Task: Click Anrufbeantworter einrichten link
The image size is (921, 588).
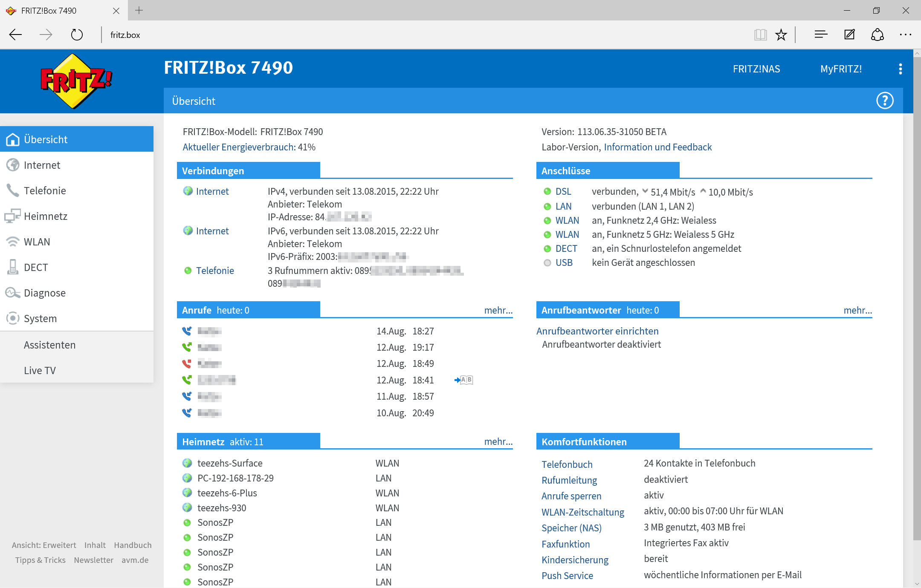Action: point(597,331)
